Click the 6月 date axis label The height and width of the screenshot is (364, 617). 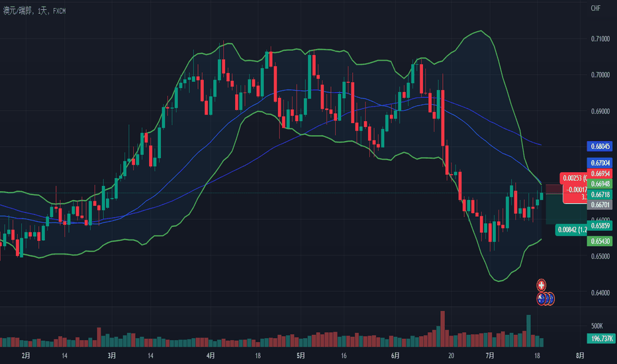click(x=395, y=356)
